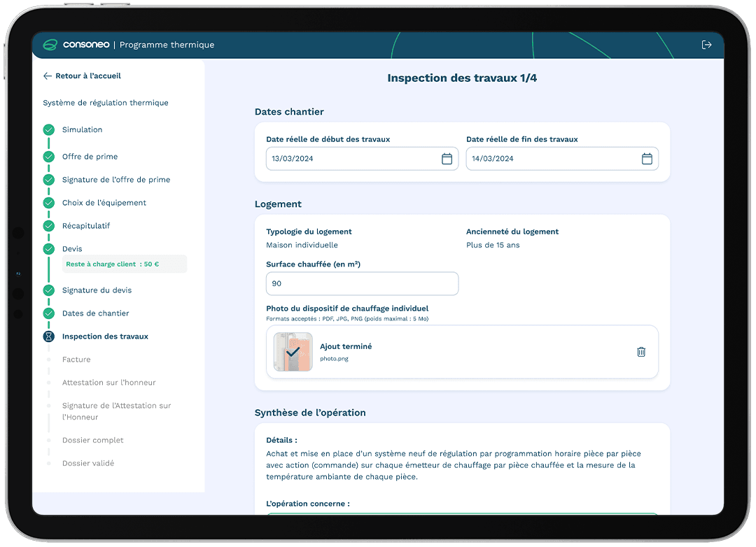Click the back arrow for Retour à l'accueil
Viewport: 756px width, 547px height.
48,76
